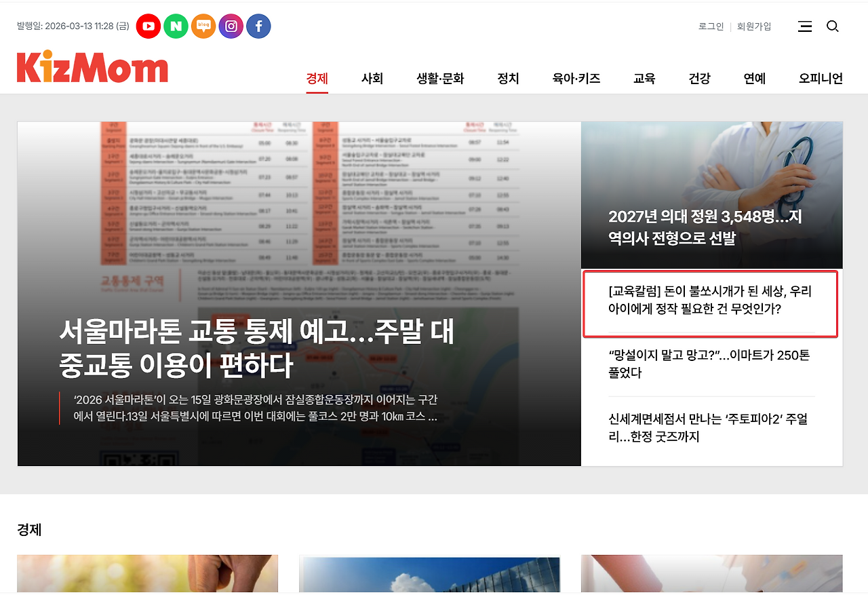Viewport: 868px width, 595px height.
Task: Open the glass-building thumbnail under 경제
Action: [430, 574]
